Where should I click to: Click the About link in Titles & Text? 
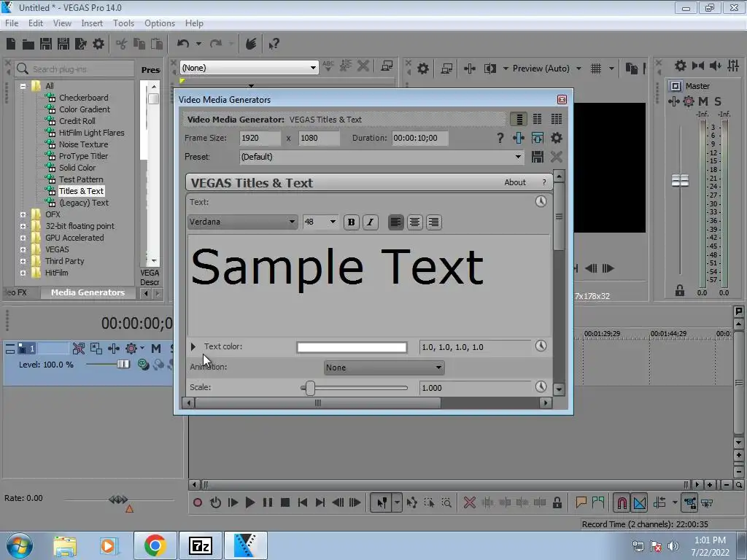coord(515,182)
